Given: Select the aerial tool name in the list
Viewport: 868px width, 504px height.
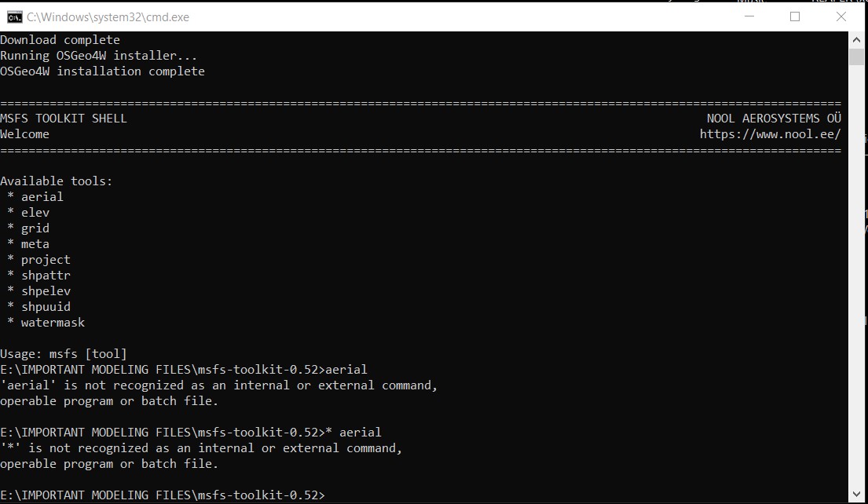Looking at the screenshot, I should pos(42,196).
